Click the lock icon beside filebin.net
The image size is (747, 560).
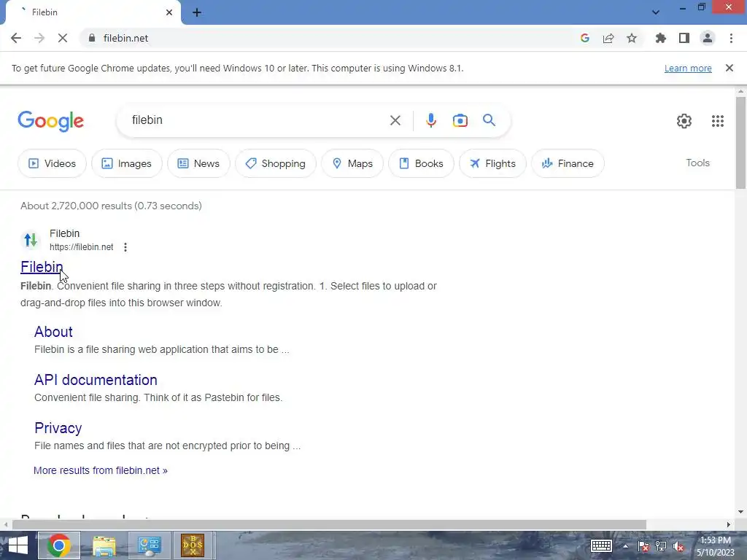(92, 38)
